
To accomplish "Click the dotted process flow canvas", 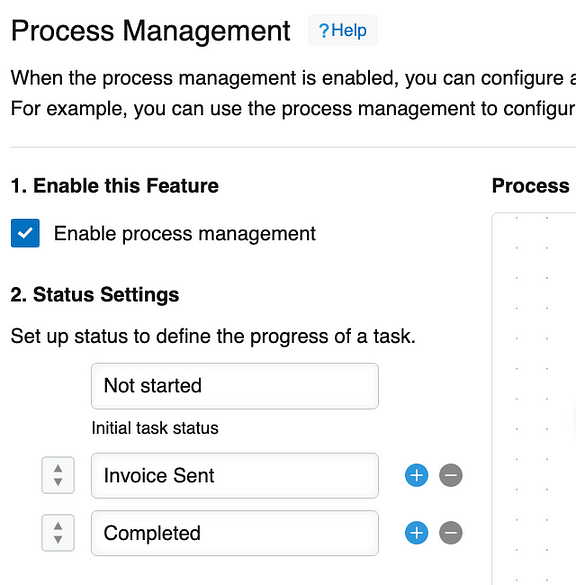I will pyautogui.click(x=534, y=398).
